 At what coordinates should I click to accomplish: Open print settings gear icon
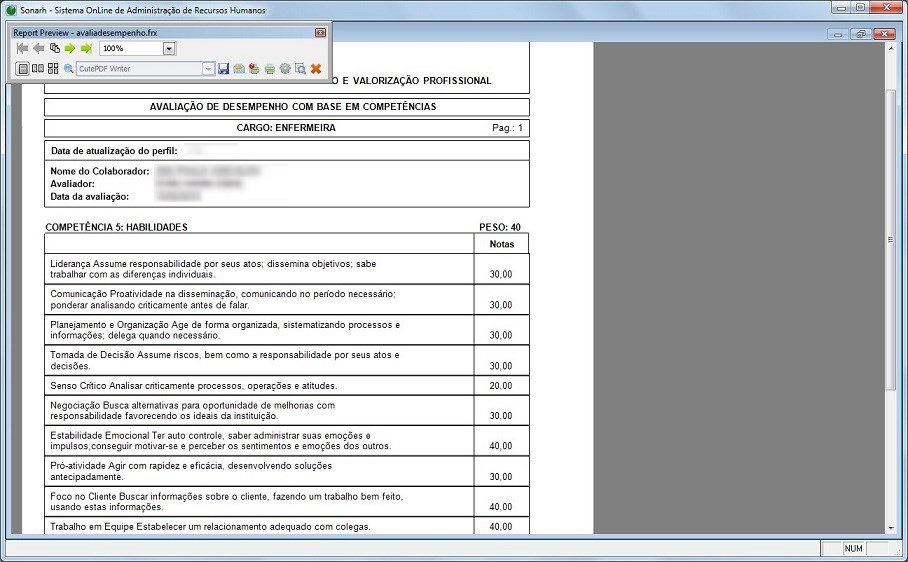point(285,69)
